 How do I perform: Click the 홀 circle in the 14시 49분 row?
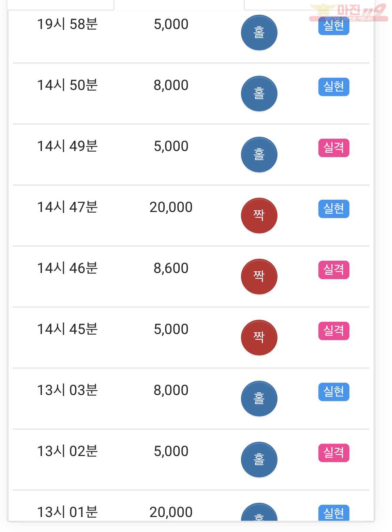coord(259,155)
